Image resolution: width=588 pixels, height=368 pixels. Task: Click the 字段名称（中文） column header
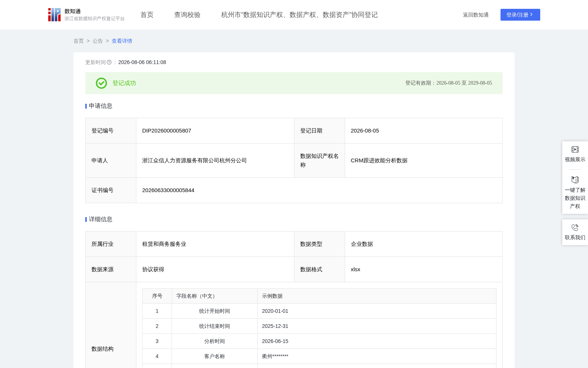coord(215,296)
